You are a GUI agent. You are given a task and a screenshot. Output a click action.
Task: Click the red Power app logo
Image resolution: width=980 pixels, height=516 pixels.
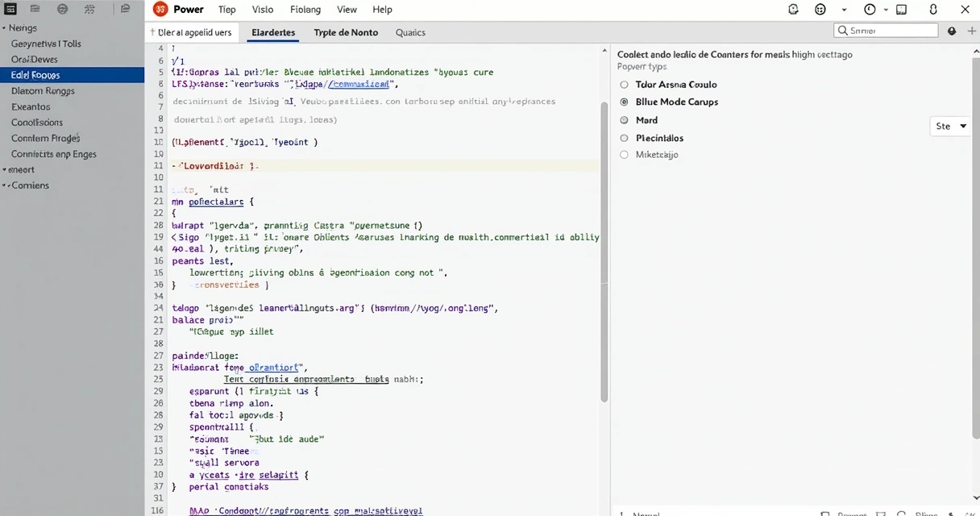(x=160, y=10)
